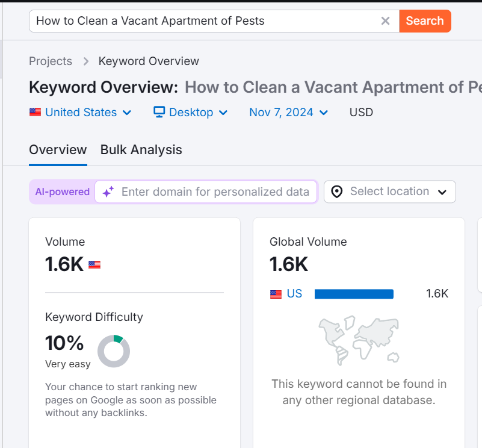
Task: Click the desktop monitor icon
Action: (159, 113)
